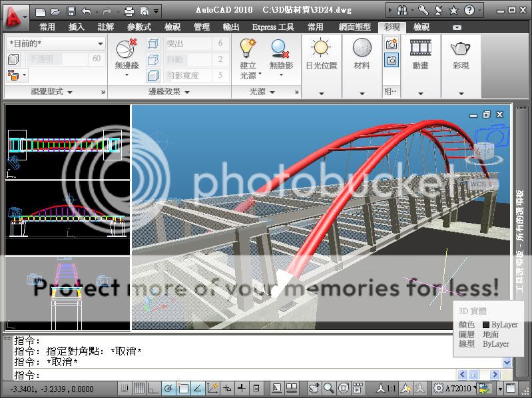Toggle Object Snap Tracking in status bar
The image size is (532, 398).
tap(198, 388)
